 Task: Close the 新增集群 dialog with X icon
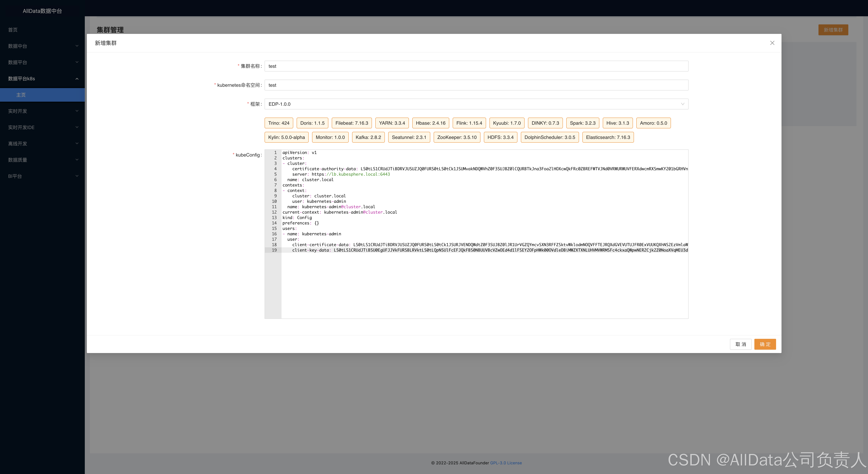[772, 43]
